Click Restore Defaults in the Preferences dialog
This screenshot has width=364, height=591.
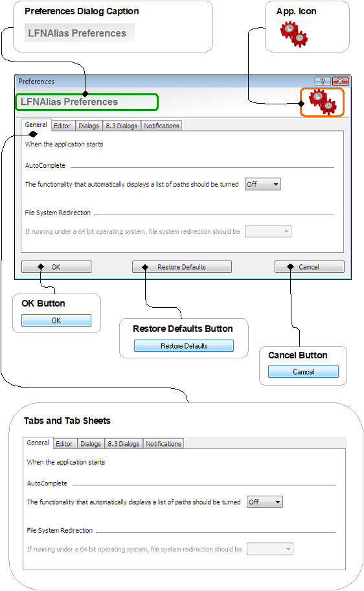click(x=181, y=267)
